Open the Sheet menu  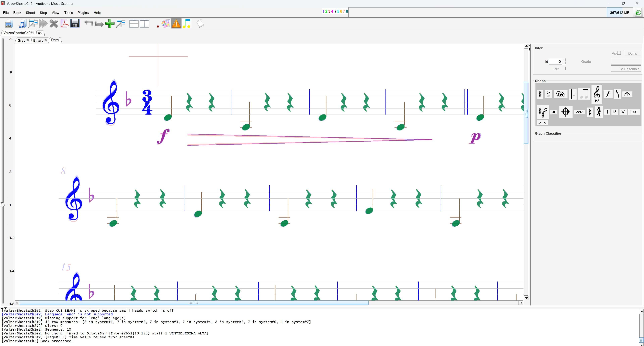coord(30,13)
